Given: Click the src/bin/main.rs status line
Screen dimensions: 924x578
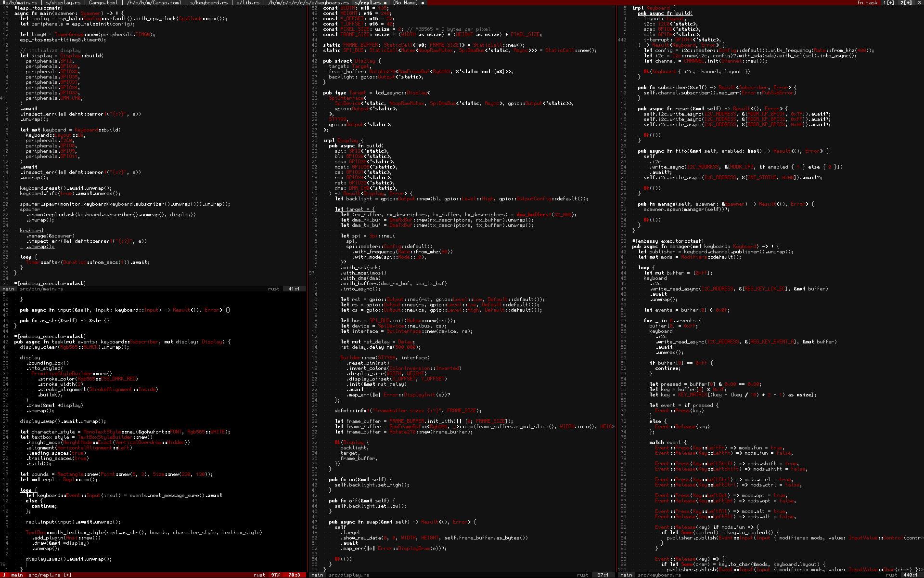Looking at the screenshot, I should pyautogui.click(x=41, y=289).
